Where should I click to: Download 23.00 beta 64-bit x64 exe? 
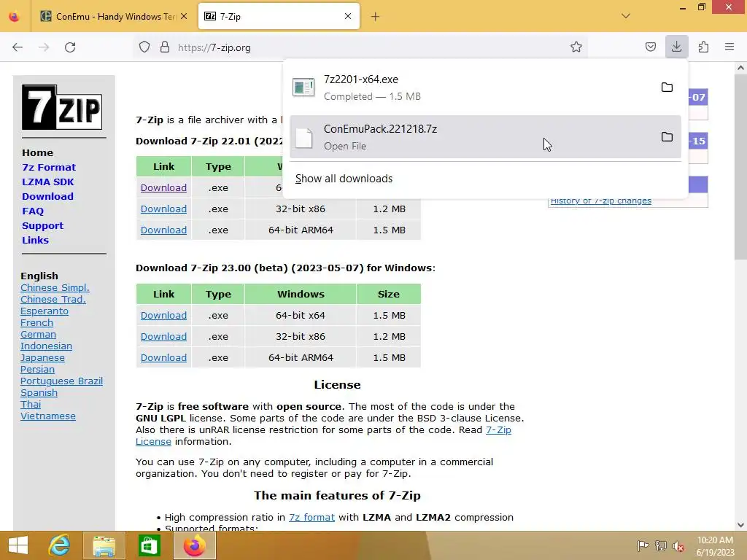click(163, 315)
